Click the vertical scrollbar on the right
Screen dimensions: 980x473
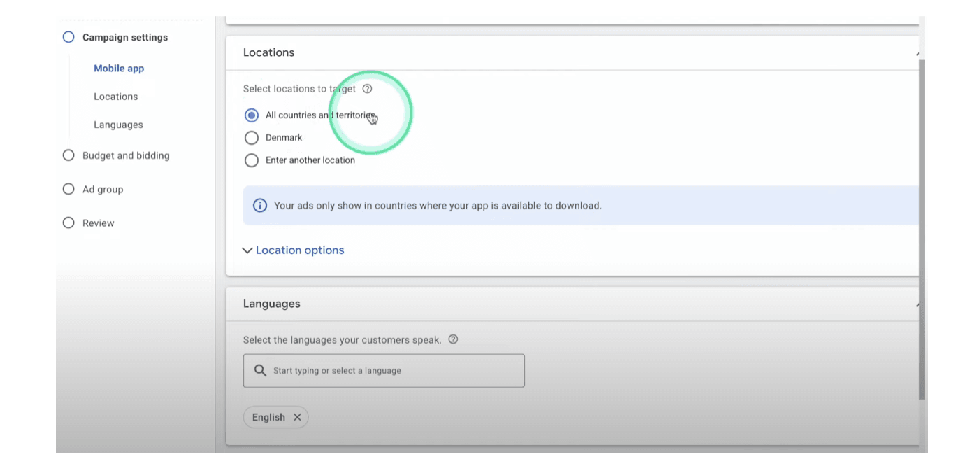coord(923,231)
